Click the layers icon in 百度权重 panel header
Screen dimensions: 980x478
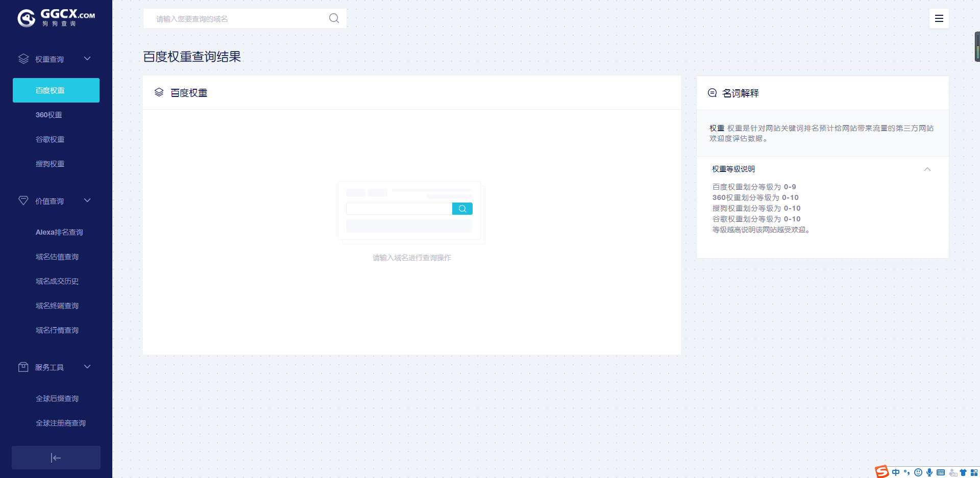(x=159, y=92)
